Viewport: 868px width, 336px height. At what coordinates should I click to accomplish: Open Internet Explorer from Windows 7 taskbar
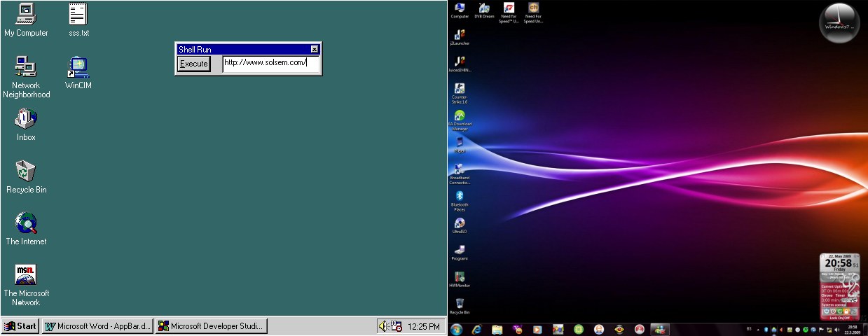tap(477, 329)
